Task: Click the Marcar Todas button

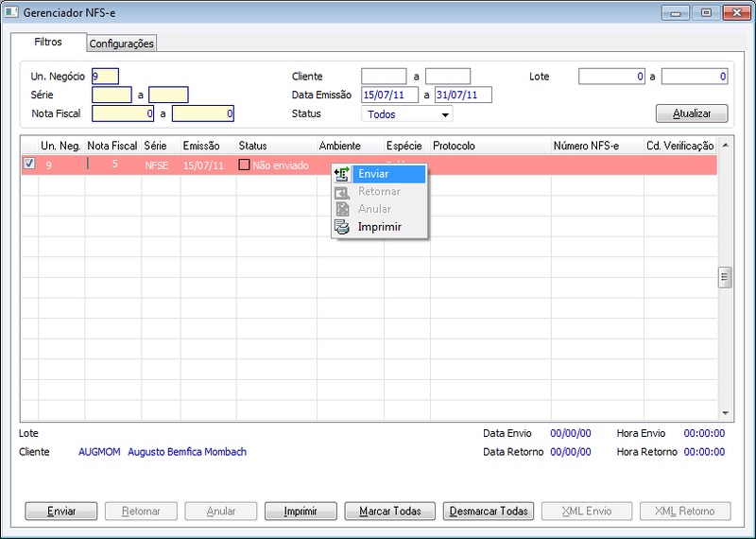Action: coord(390,511)
